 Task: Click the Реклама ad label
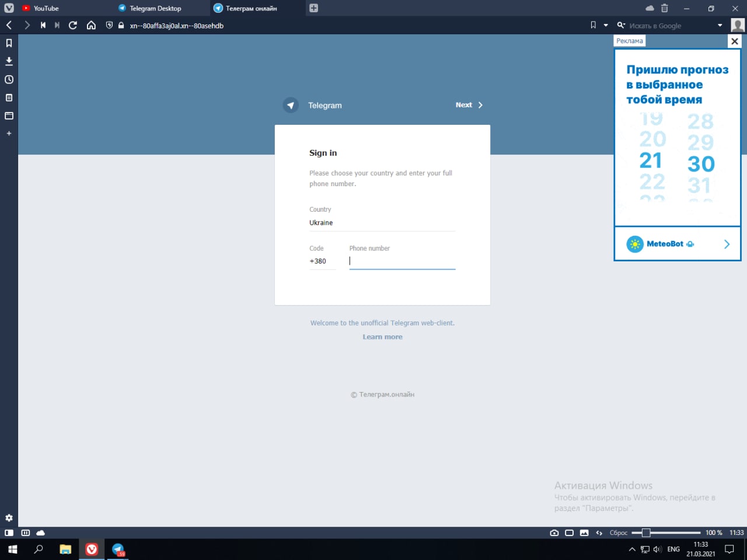coord(630,41)
